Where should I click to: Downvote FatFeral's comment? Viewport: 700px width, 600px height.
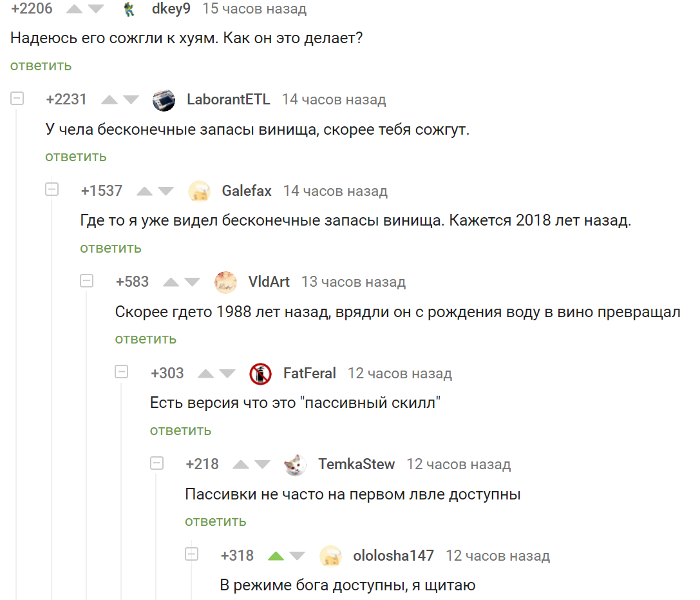click(x=227, y=374)
